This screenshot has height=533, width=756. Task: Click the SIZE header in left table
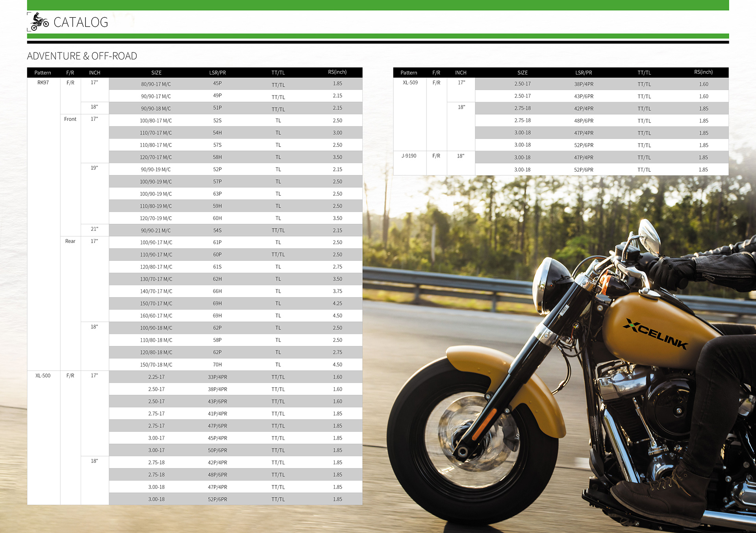point(156,72)
